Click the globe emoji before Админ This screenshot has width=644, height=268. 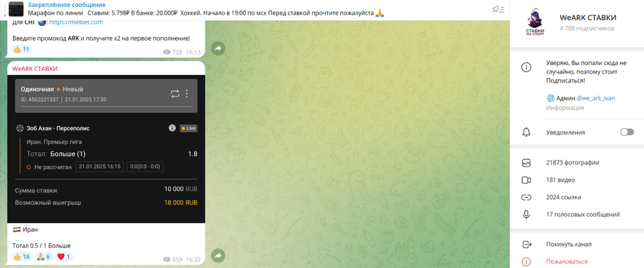pyautogui.click(x=550, y=98)
